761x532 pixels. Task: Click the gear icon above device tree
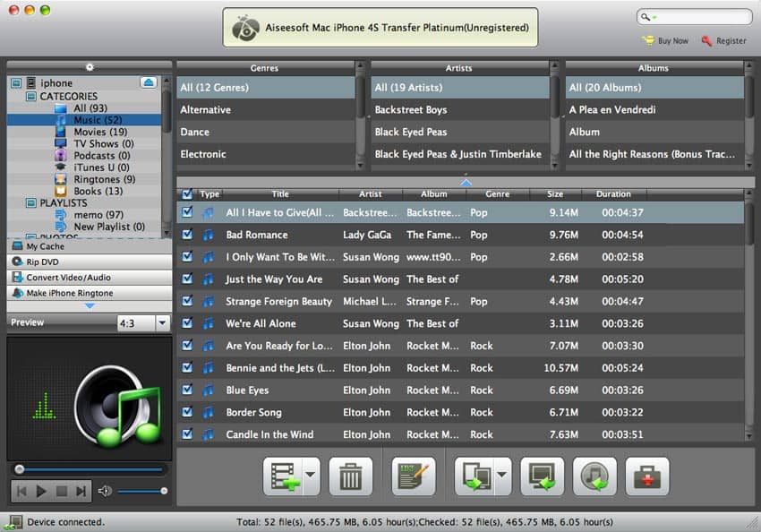(90, 67)
